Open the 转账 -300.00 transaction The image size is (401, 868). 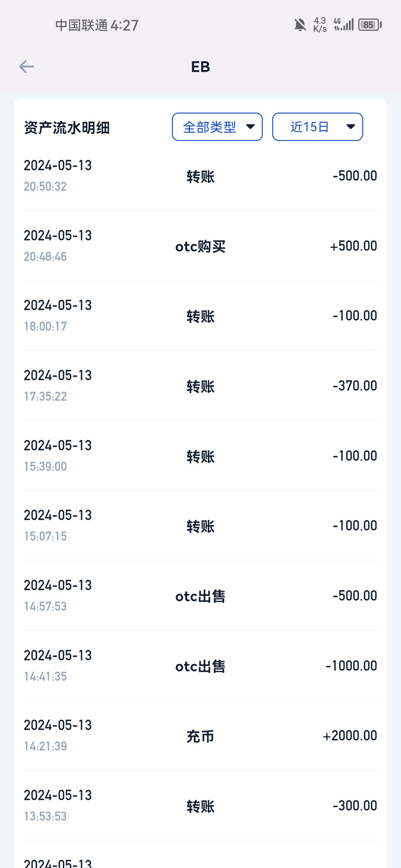click(200, 806)
